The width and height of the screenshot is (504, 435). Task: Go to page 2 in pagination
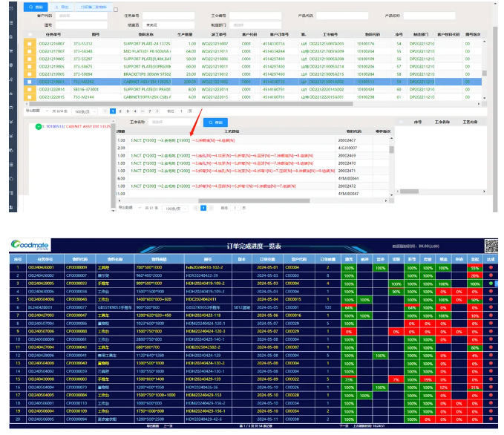click(x=123, y=111)
